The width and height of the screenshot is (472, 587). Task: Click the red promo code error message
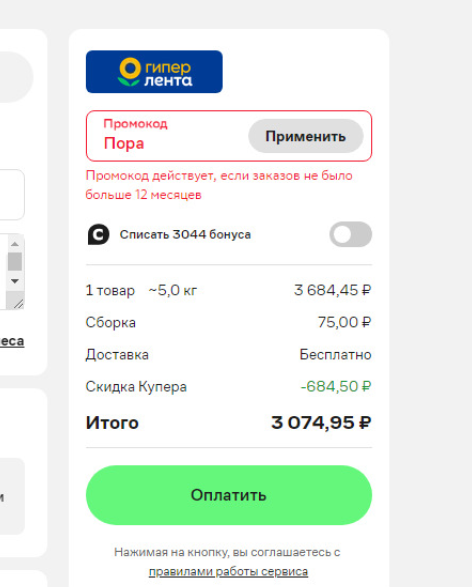click(219, 185)
